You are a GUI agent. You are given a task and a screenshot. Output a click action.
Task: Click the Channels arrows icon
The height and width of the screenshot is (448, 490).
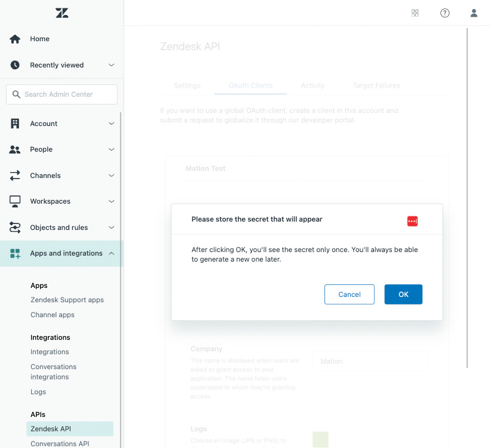coord(15,176)
